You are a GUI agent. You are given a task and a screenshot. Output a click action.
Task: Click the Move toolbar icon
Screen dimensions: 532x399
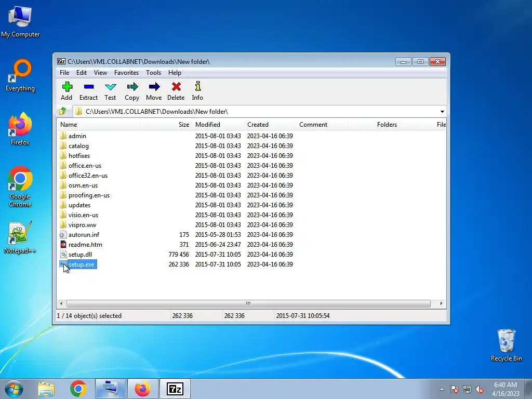tap(154, 87)
